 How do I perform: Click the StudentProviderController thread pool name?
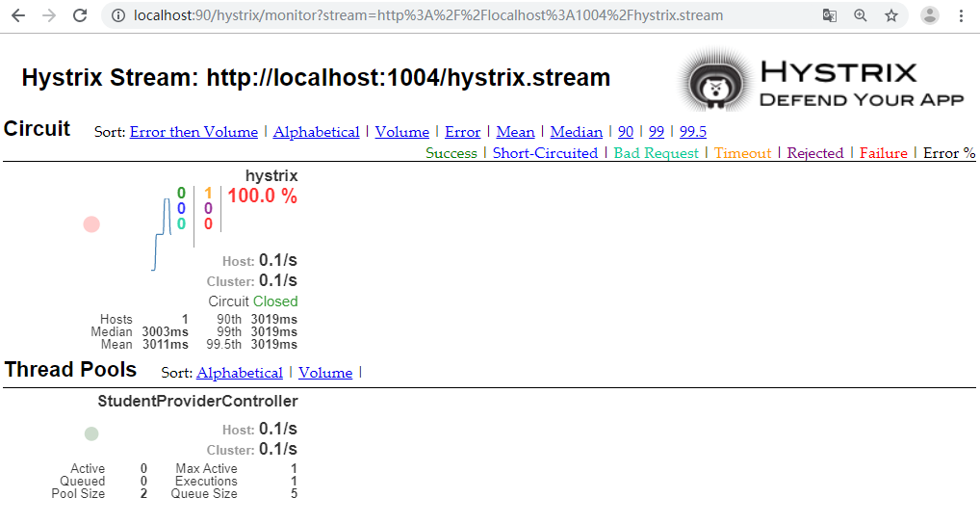[x=197, y=402]
